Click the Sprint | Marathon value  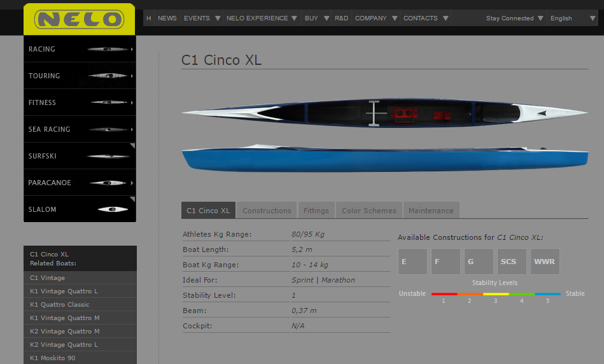pyautogui.click(x=323, y=280)
